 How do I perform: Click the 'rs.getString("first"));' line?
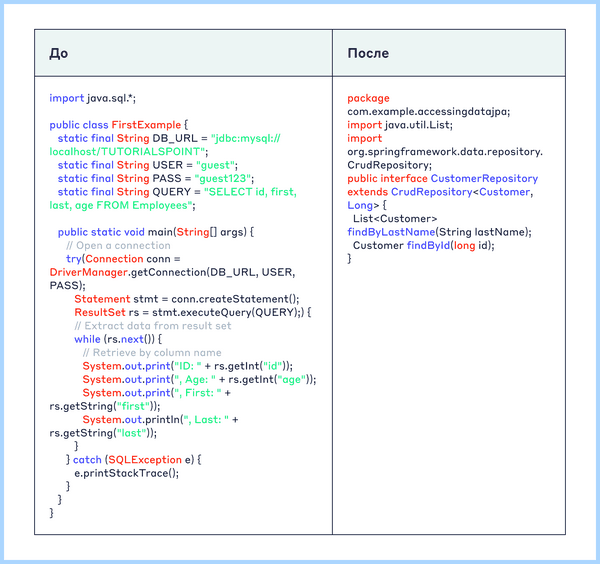105,406
